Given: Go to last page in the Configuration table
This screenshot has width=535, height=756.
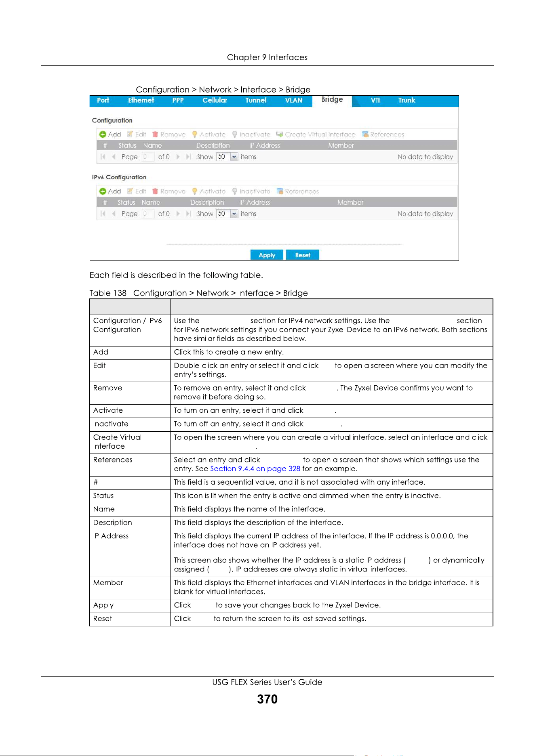Looking at the screenshot, I should pos(188,157).
